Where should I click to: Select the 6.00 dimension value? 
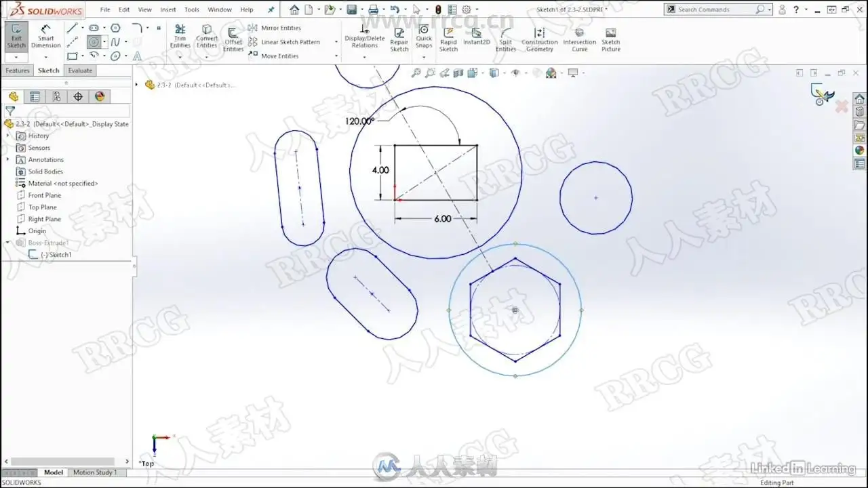point(442,219)
